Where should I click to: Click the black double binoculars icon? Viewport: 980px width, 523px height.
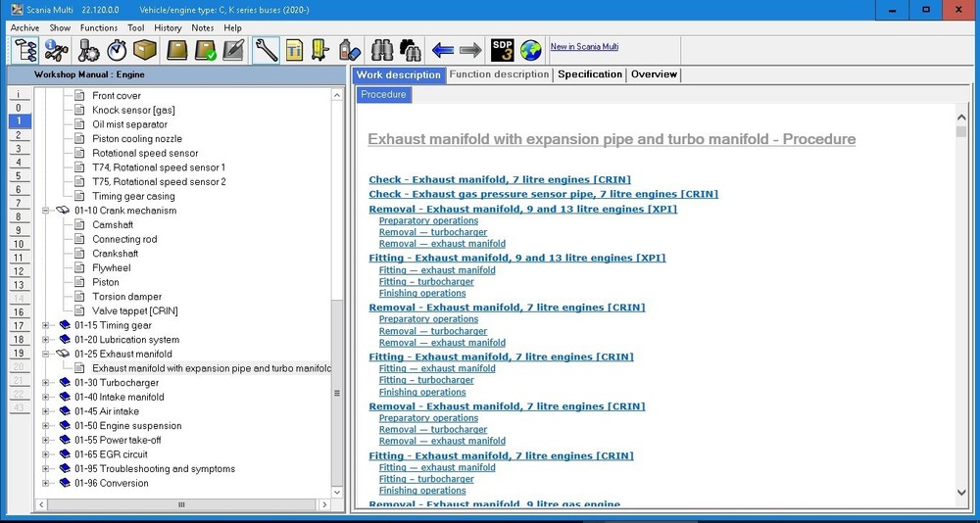pos(410,50)
